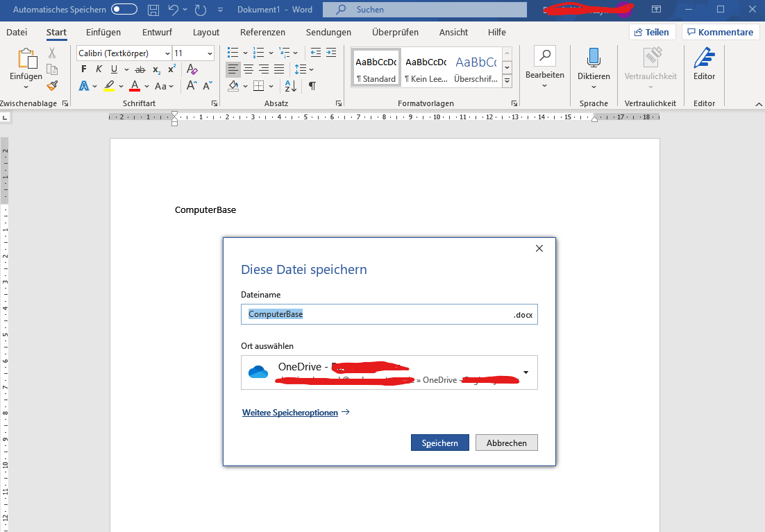
Task: Align text left
Action: [233, 69]
